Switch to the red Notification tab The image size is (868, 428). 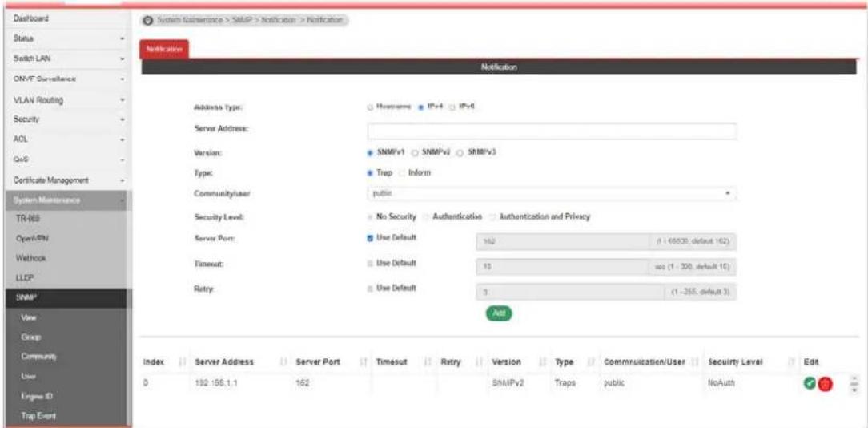[x=165, y=49]
